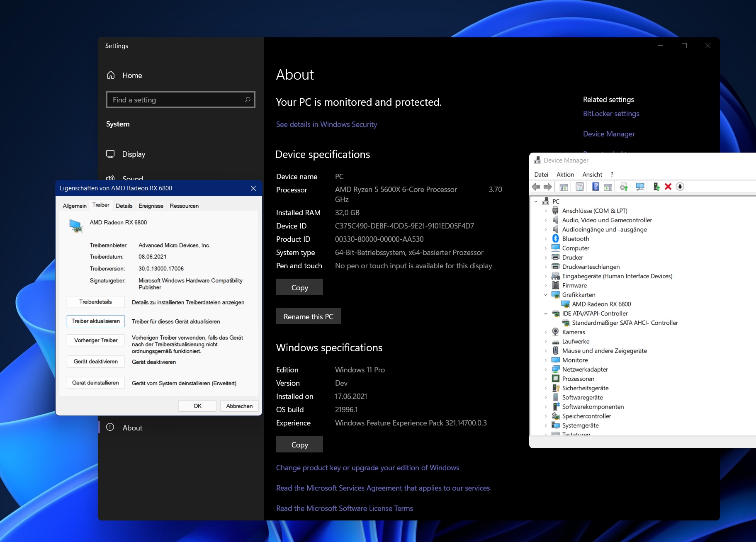Click the Kameras webcam icon in device tree
Screen dimensions: 756x542
point(556,332)
